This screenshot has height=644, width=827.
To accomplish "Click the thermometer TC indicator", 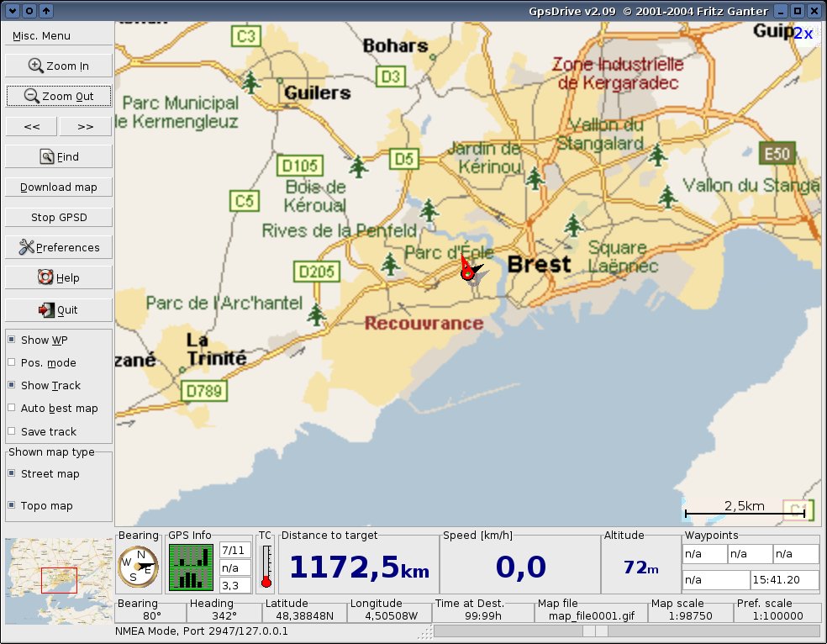I will click(x=266, y=567).
